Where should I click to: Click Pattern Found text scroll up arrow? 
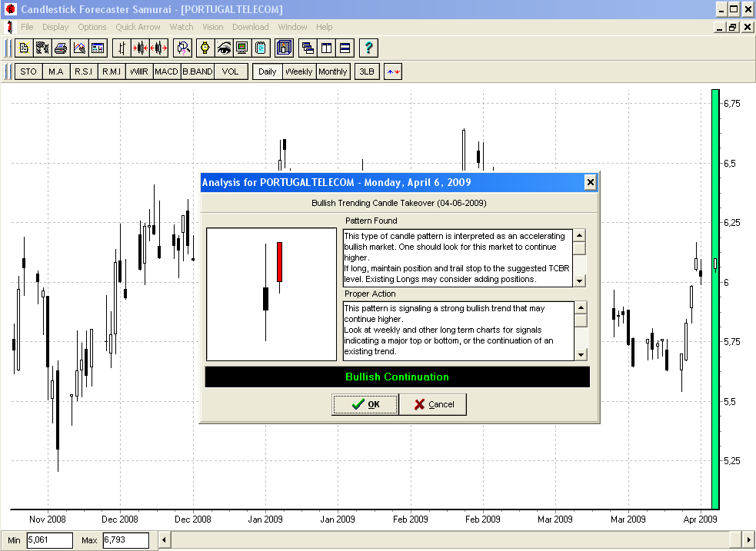click(580, 235)
